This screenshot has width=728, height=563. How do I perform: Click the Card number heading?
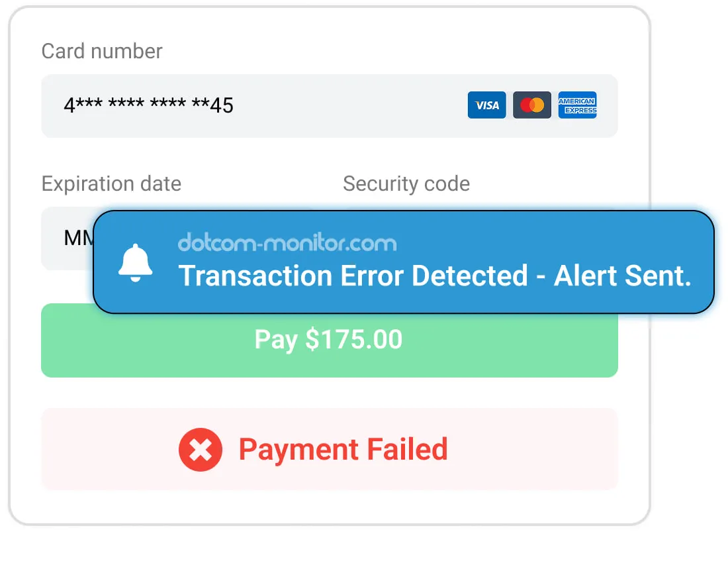(101, 51)
